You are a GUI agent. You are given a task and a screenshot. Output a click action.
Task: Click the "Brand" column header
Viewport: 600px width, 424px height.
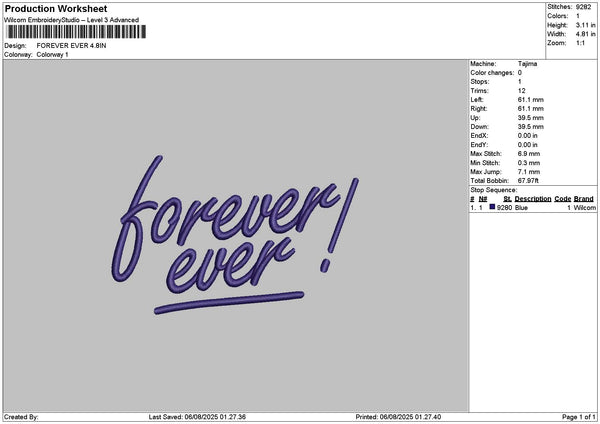click(584, 199)
